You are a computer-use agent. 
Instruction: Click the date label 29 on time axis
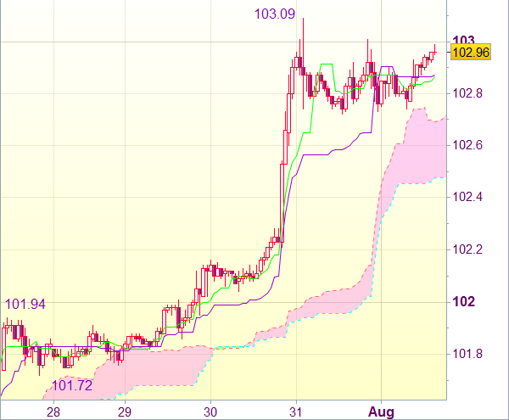tap(125, 412)
